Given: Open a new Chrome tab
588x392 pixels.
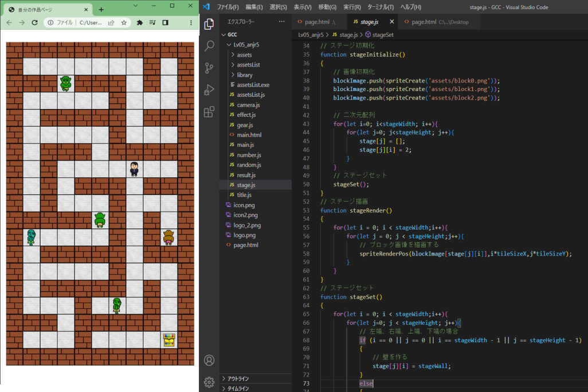Looking at the screenshot, I should pos(101,10).
